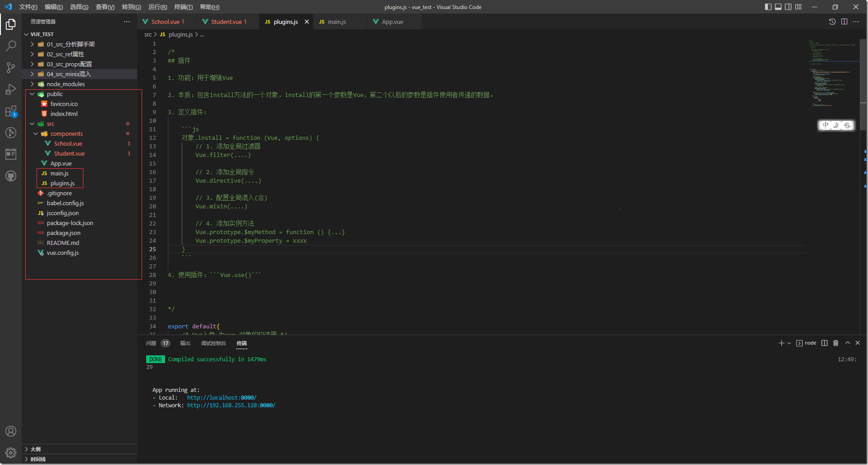Open the Run and Debug view
The height and width of the screenshot is (465, 868).
[x=11, y=89]
